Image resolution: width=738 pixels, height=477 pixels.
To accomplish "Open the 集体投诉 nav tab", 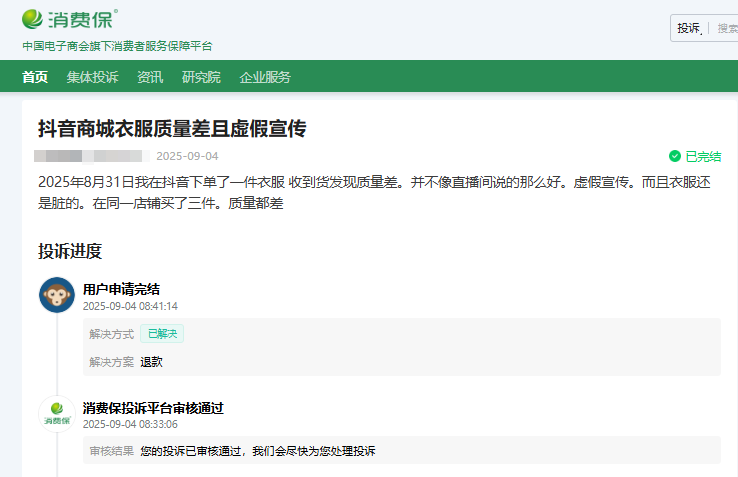I will pos(92,77).
